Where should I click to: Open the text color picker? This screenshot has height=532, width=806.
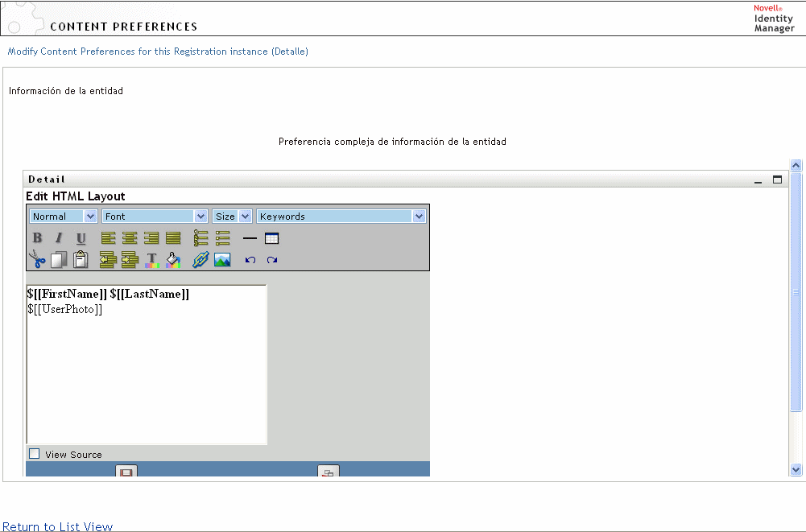point(152,260)
